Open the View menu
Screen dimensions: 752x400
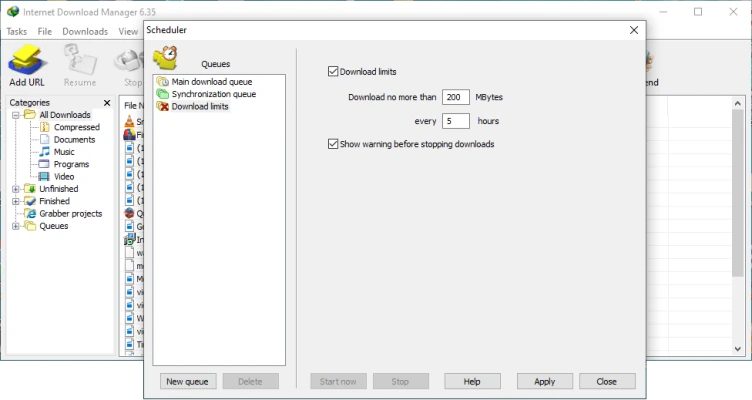128,32
